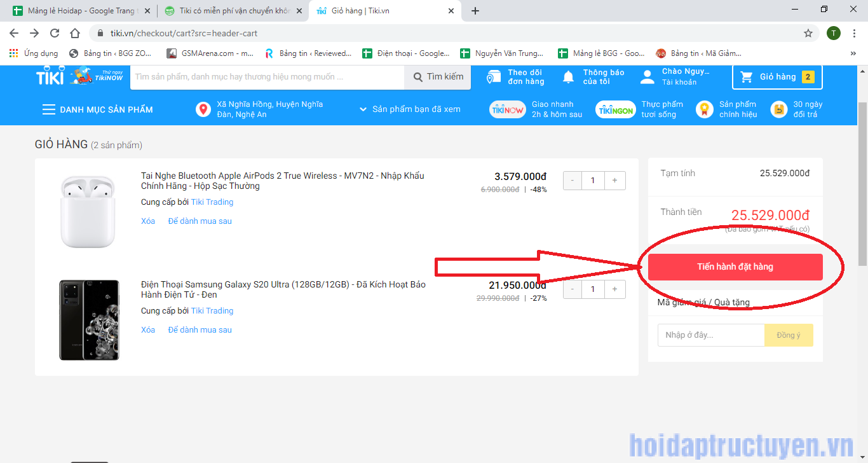Click Tiến hành đặt hàng checkout button
Screen dimensions: 868x463
[x=735, y=267]
